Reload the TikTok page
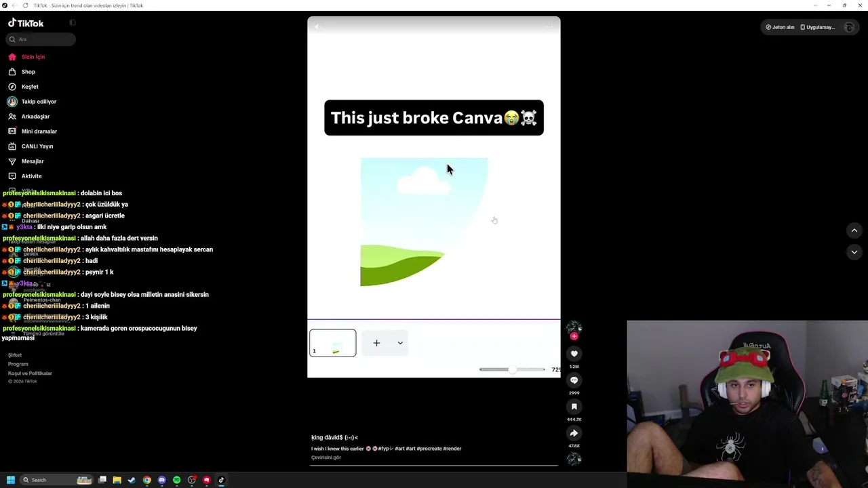This screenshot has height=488, width=868. pyautogui.click(x=26, y=5)
